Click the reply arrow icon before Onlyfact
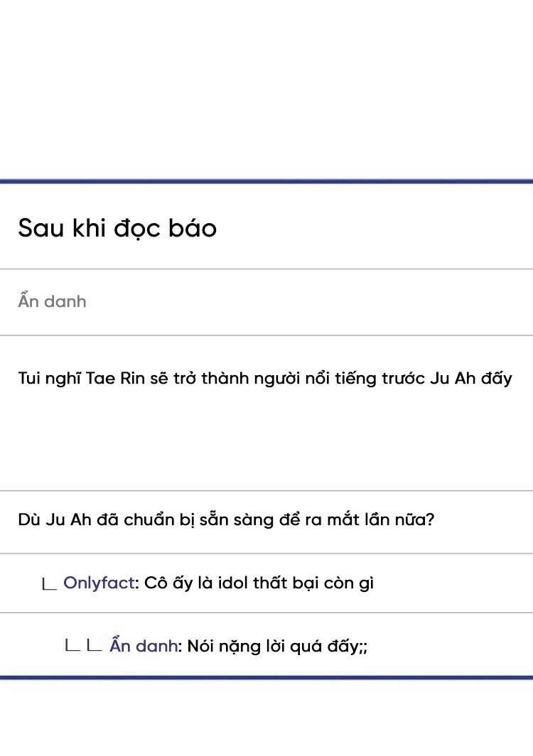Screen dimensions: 533x756 pyautogui.click(x=49, y=585)
